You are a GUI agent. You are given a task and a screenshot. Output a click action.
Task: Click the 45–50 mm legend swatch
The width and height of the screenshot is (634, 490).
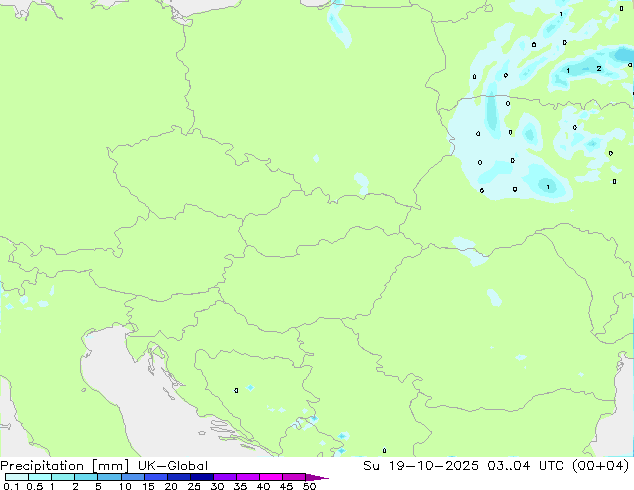[x=294, y=477]
